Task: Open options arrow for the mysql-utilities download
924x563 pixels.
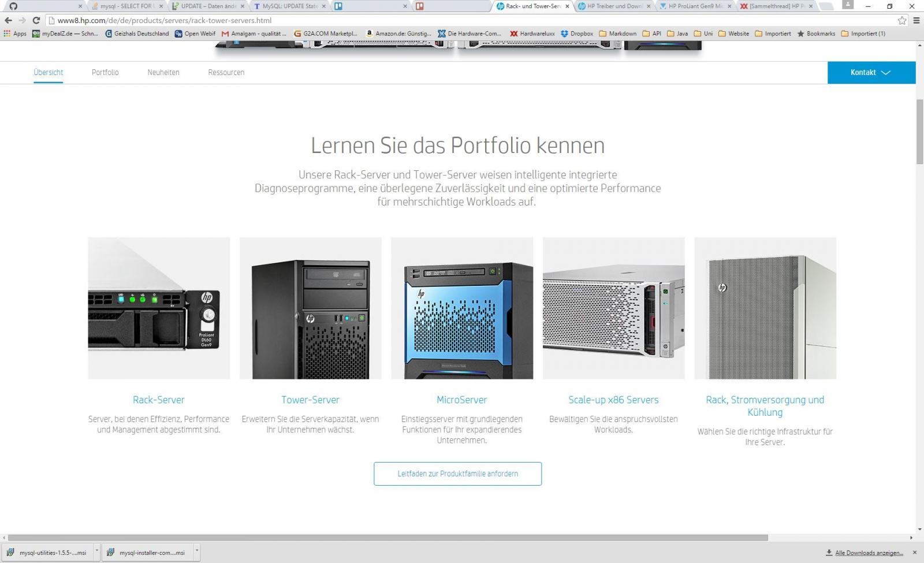Action: pos(96,552)
